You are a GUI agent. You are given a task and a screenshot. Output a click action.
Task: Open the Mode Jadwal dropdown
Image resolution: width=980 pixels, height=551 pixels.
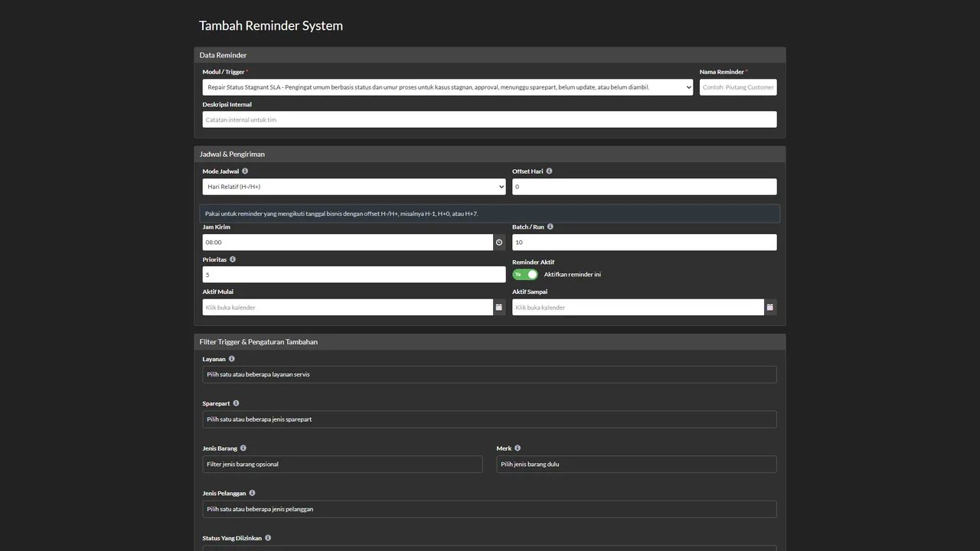[354, 187]
